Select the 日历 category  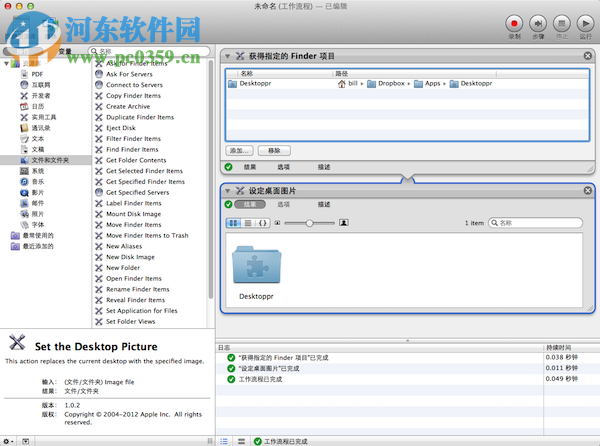(32, 106)
